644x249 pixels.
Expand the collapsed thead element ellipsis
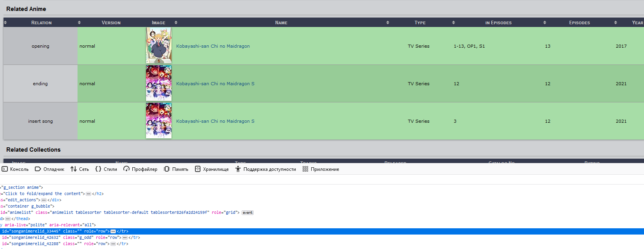click(8, 219)
